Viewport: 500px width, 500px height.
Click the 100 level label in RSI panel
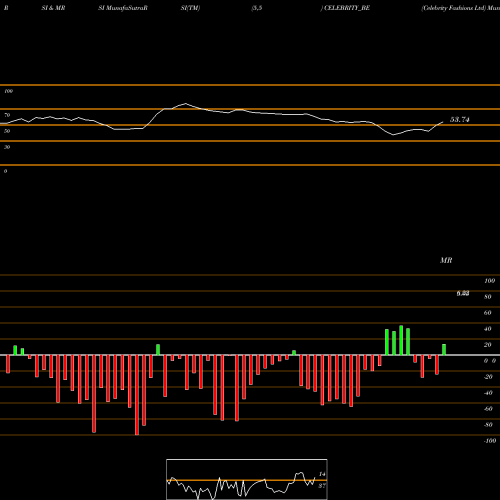8,91
